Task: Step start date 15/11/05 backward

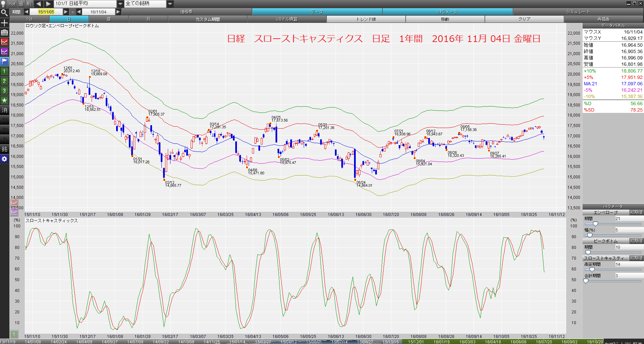Action: click(26, 12)
